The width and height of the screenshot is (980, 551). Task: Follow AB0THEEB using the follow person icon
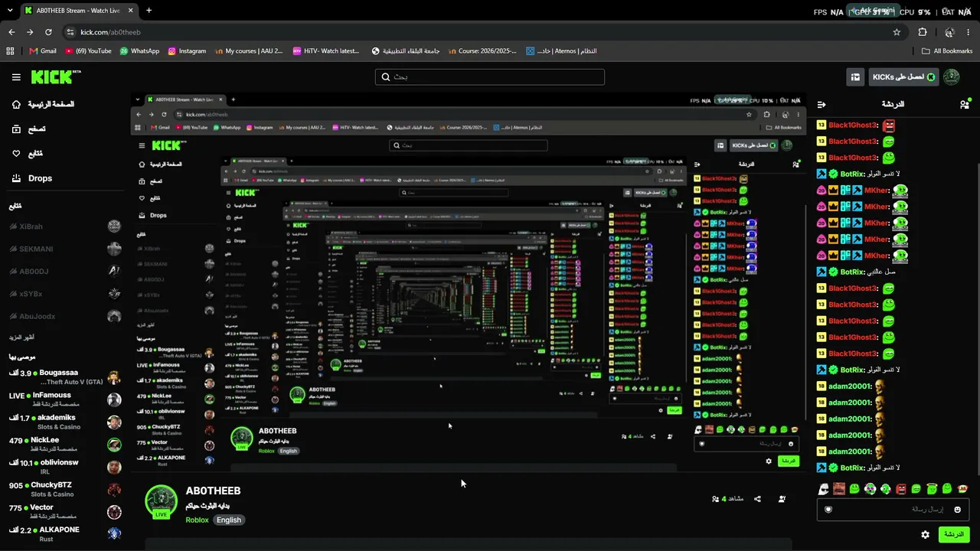coord(782,499)
